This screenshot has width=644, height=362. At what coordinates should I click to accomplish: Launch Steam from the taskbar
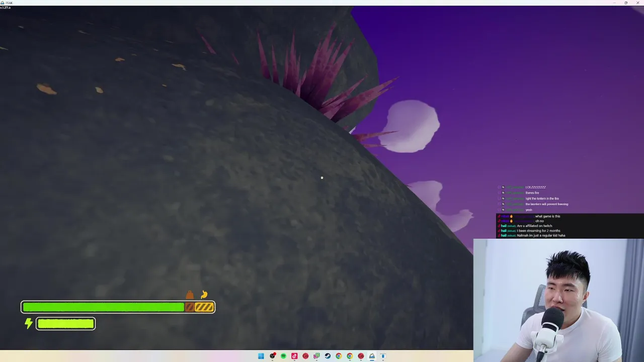[328, 356]
